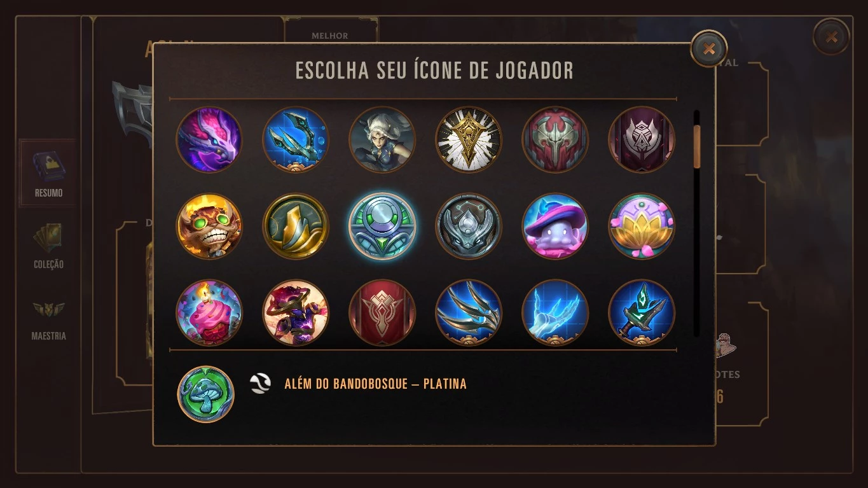Close the player icon picker dialog
868x488 pixels.
tap(709, 48)
